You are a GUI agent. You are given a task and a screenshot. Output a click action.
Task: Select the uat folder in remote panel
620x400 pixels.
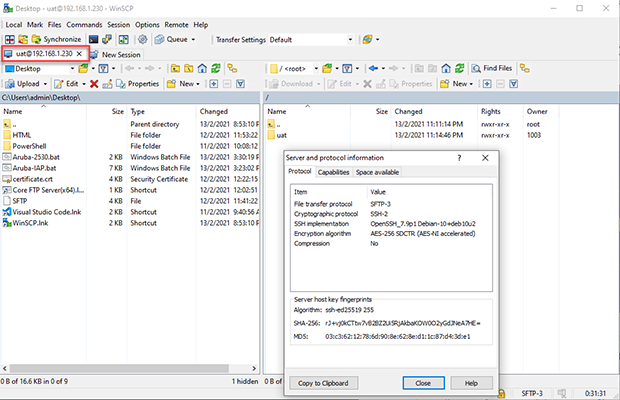pyautogui.click(x=281, y=134)
